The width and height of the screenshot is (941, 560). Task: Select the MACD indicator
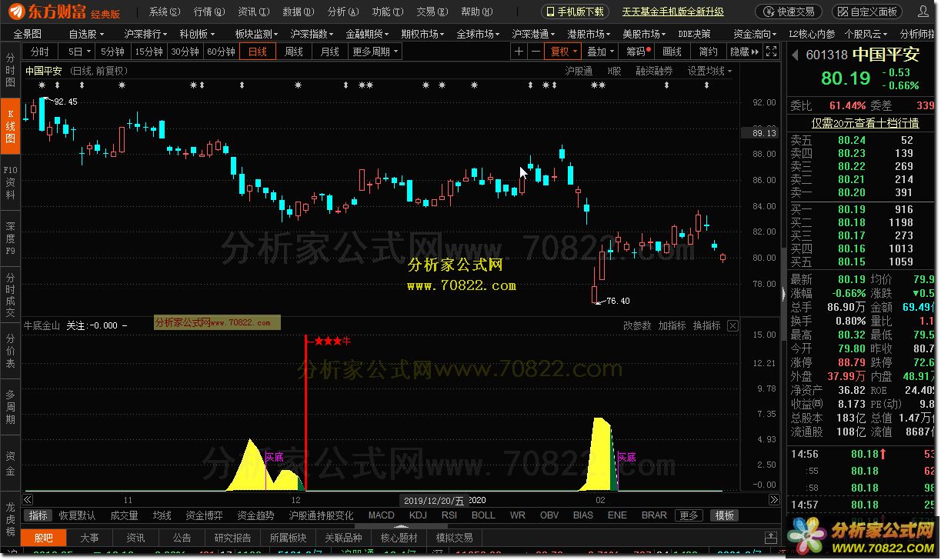pyautogui.click(x=382, y=515)
